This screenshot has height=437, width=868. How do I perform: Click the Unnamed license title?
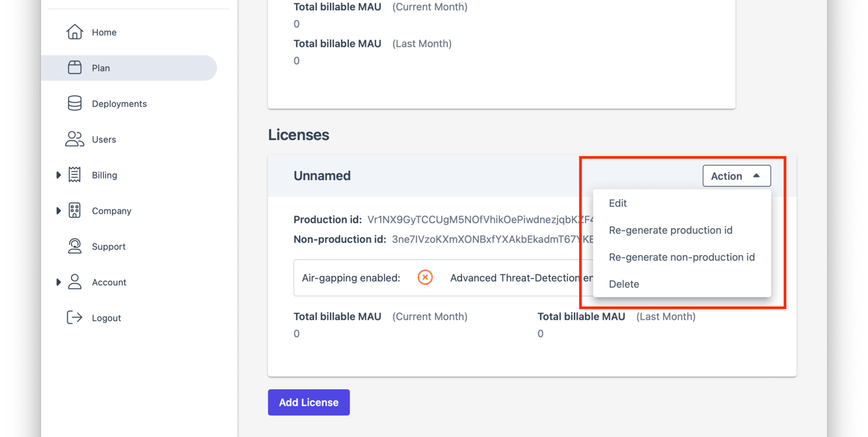(322, 176)
